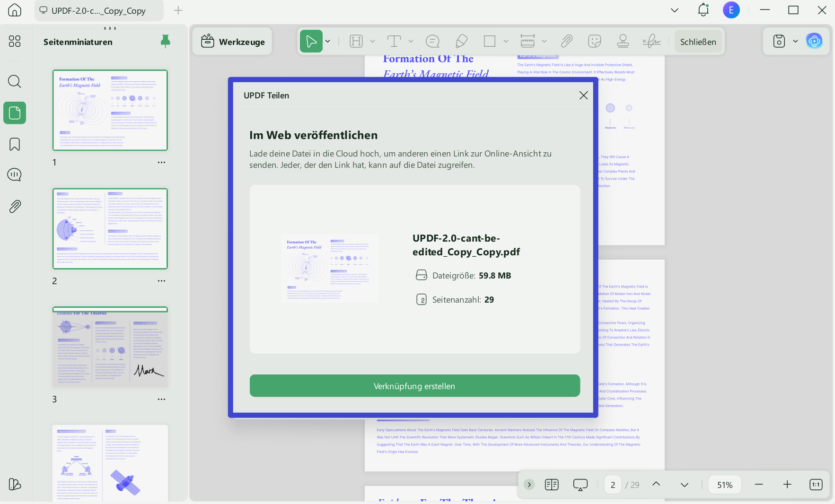Select the stamp tool
This screenshot has width=835, height=504.
[623, 42]
